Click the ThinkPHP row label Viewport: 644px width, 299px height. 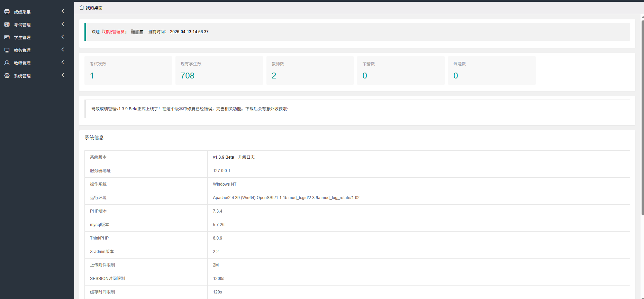pyautogui.click(x=99, y=238)
